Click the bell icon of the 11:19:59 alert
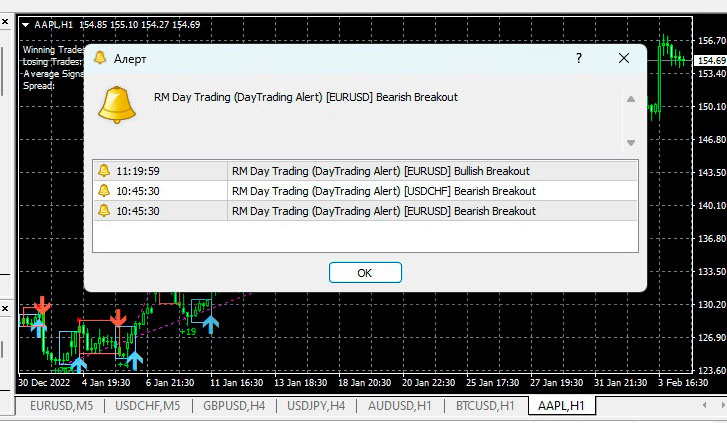The width and height of the screenshot is (727, 423). [104, 171]
